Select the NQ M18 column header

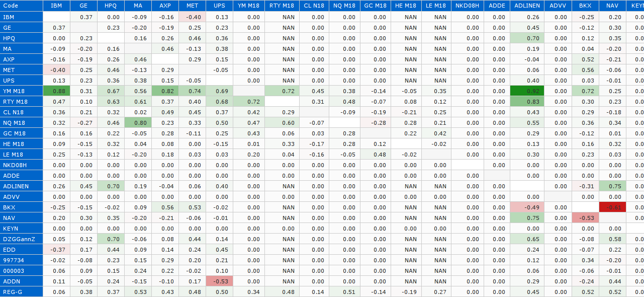coord(345,6)
